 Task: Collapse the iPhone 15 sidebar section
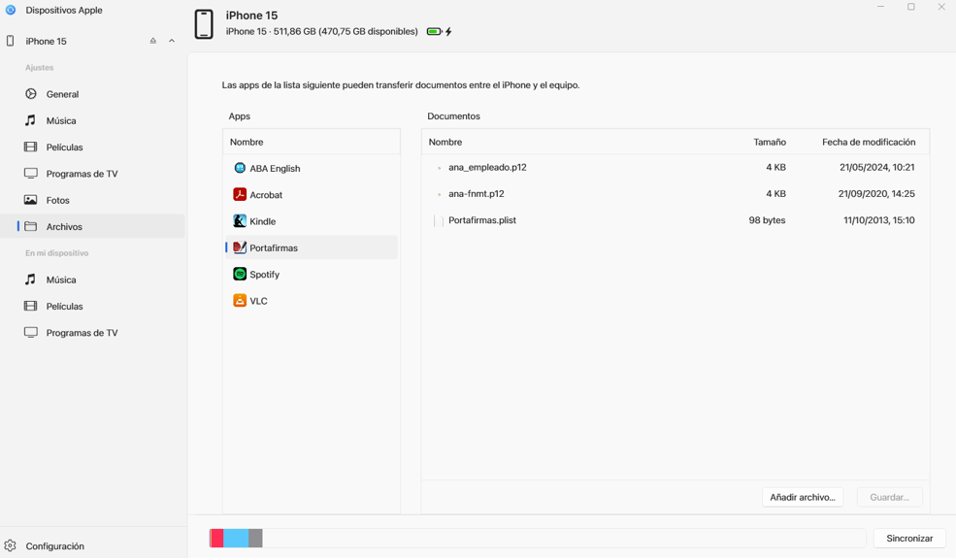click(172, 41)
